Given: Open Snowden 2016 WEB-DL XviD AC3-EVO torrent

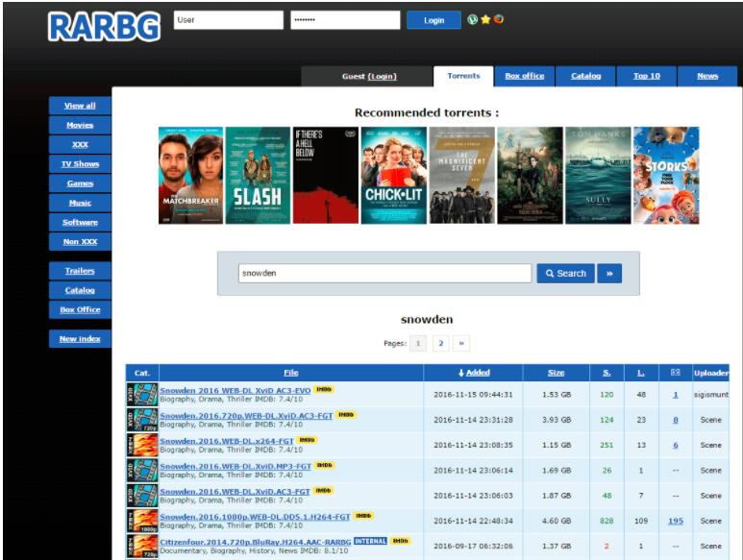Looking at the screenshot, I should point(235,391).
